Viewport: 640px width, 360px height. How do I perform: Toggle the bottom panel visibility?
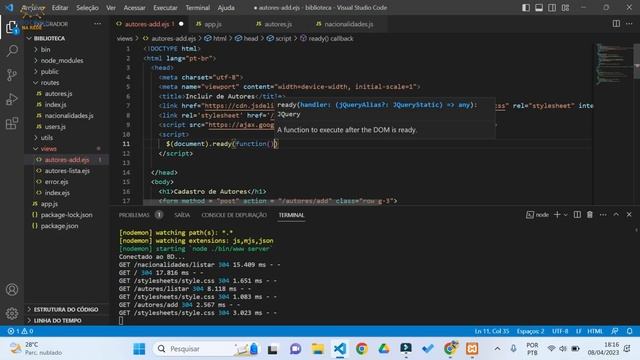[x=539, y=8]
